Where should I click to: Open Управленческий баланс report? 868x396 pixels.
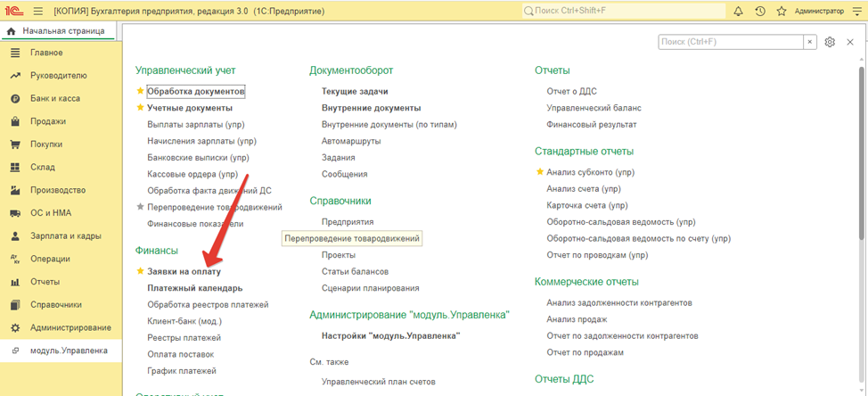click(x=594, y=108)
